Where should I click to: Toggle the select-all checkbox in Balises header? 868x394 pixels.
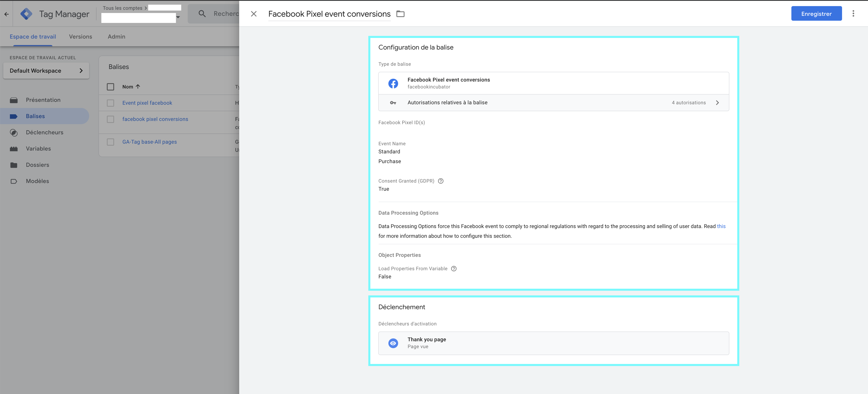[x=110, y=87]
